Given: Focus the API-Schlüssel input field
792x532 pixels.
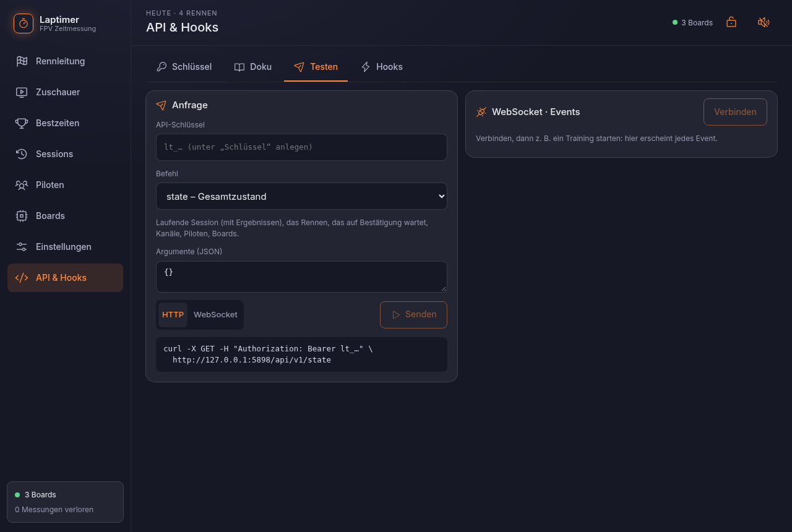Looking at the screenshot, I should (x=301, y=147).
